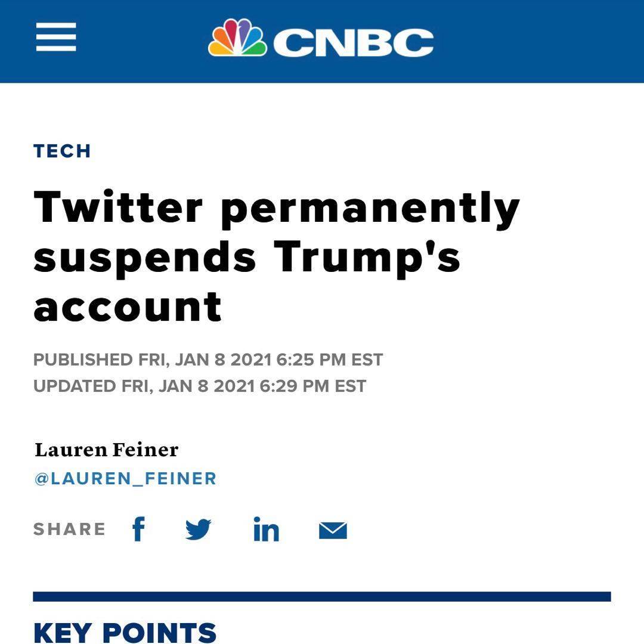The width and height of the screenshot is (644, 644).
Task: Click the word "permanently" in the headline
Action: tap(370, 209)
